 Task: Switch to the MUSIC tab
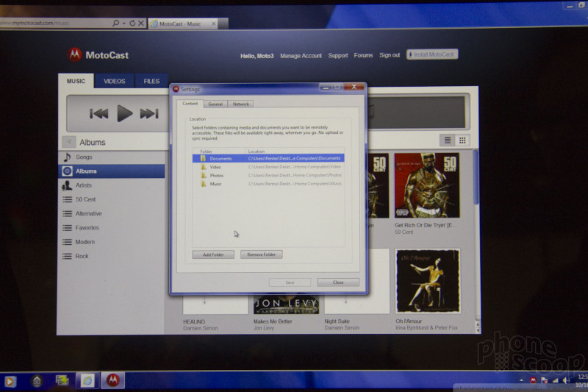pyautogui.click(x=76, y=81)
